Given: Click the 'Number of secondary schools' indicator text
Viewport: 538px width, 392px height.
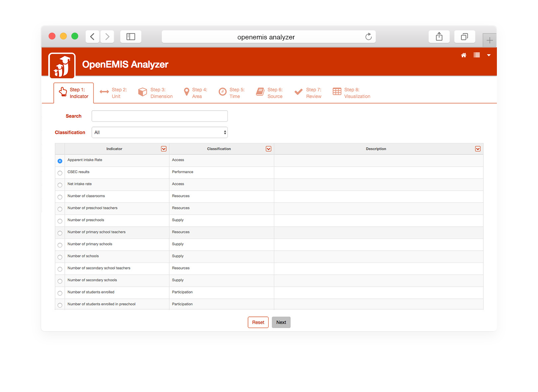Looking at the screenshot, I should [92, 280].
